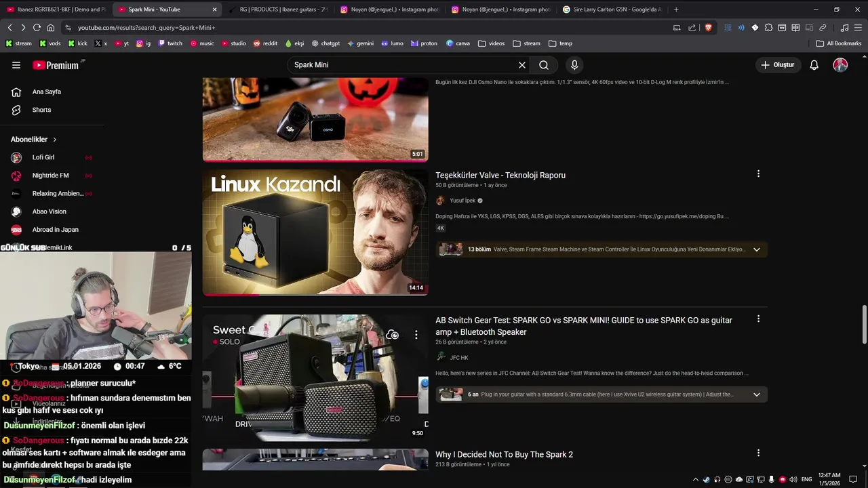Open Steam tray icon in taskbar

706,479
